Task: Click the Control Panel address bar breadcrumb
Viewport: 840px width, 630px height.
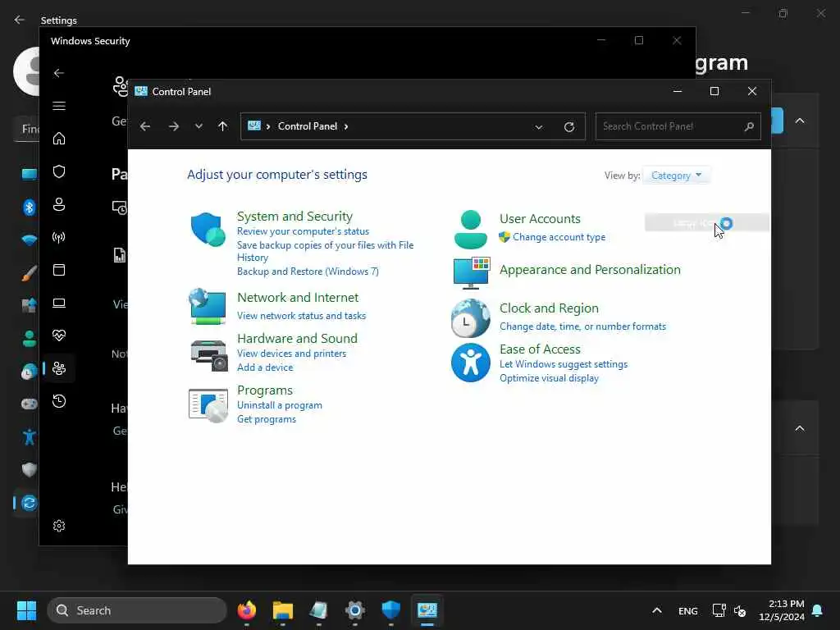Action: tap(308, 126)
